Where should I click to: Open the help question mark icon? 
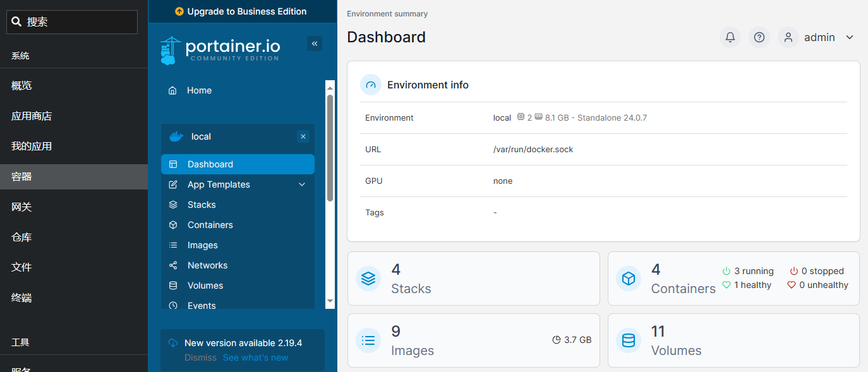pos(759,37)
